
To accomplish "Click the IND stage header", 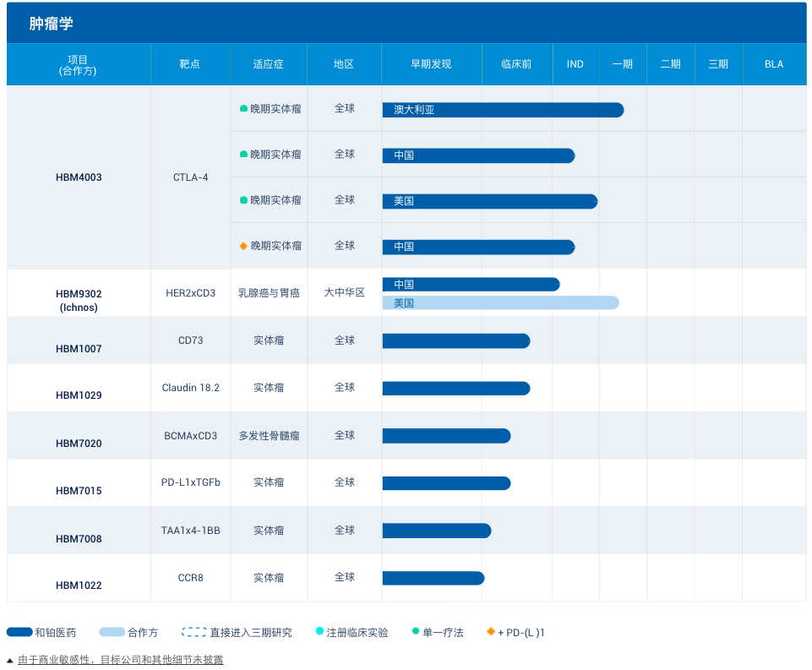I will (x=575, y=64).
